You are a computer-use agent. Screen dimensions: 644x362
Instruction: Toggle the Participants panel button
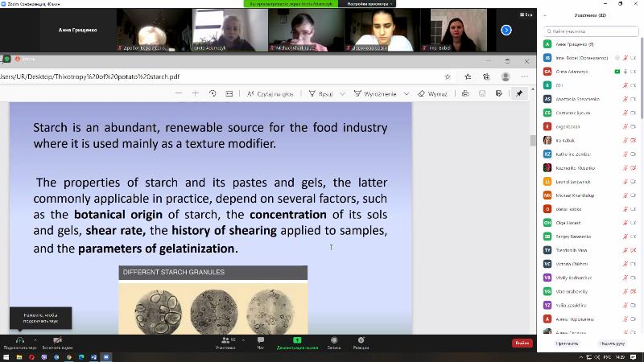[226, 343]
